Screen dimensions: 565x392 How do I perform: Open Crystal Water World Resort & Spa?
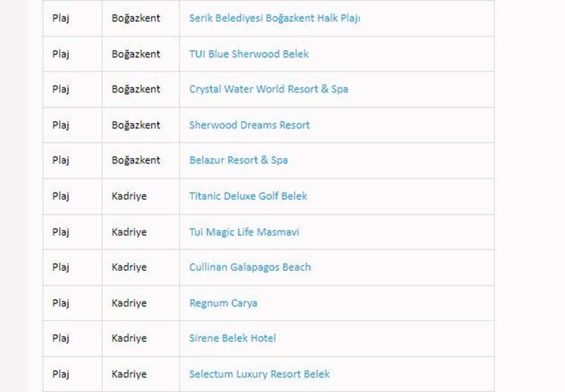coord(268,89)
